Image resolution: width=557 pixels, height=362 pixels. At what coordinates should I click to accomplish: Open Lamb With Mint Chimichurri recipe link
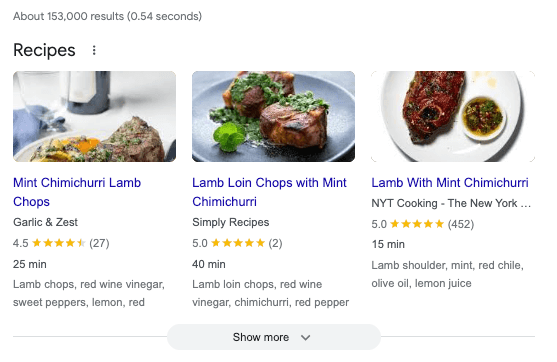(x=450, y=183)
